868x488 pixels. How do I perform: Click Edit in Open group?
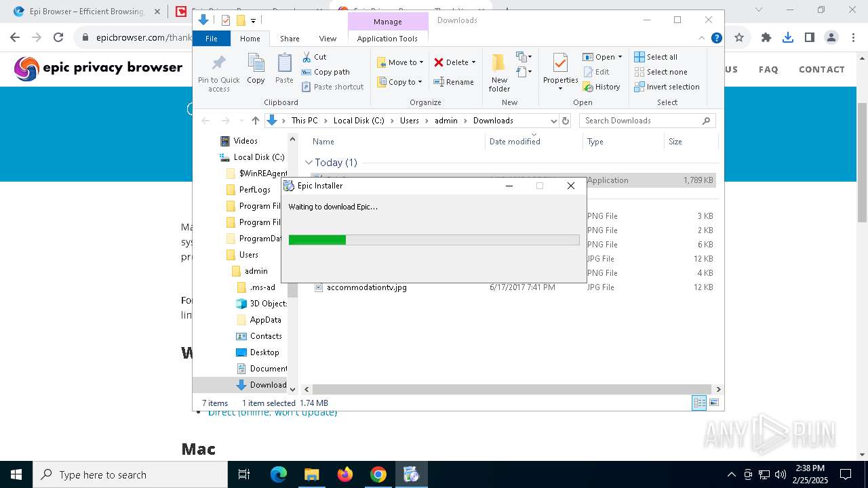pos(595,72)
